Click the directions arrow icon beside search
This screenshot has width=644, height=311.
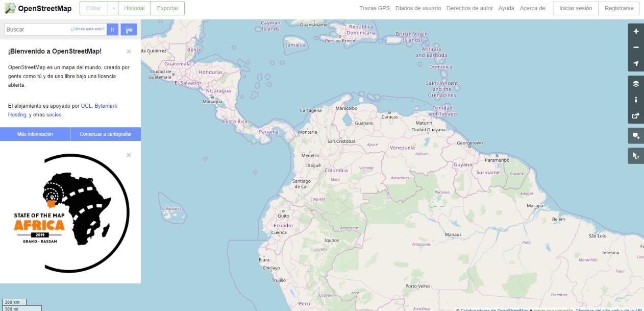129,30
